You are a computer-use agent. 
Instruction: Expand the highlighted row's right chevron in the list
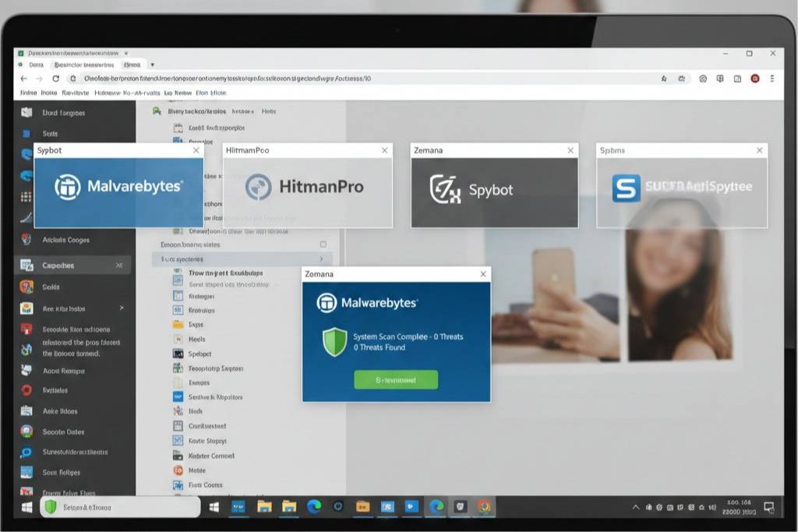[x=321, y=259]
